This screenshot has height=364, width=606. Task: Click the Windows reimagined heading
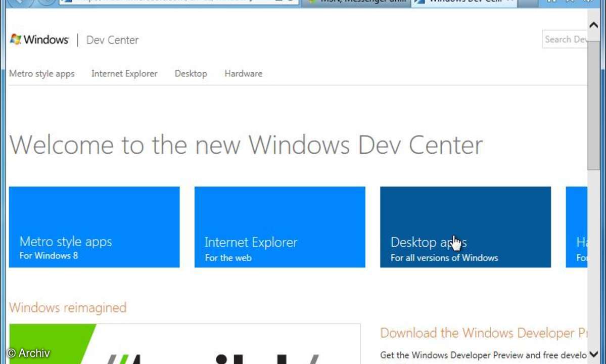pyautogui.click(x=68, y=307)
